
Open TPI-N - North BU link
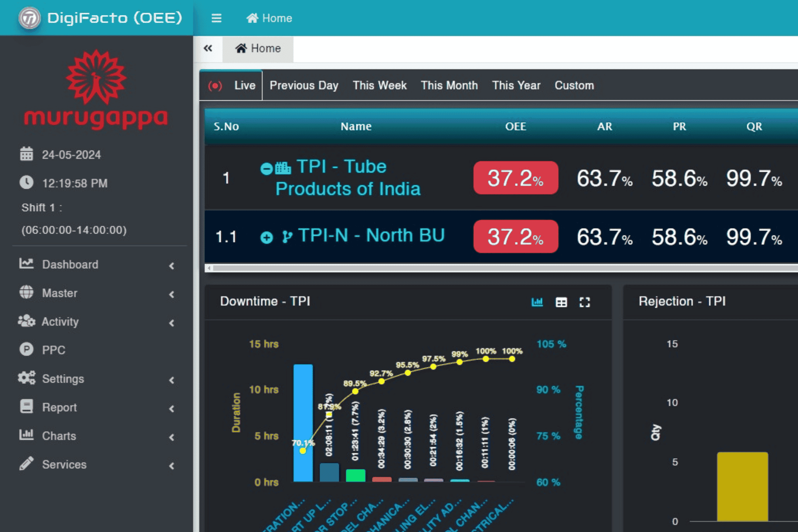tap(371, 235)
